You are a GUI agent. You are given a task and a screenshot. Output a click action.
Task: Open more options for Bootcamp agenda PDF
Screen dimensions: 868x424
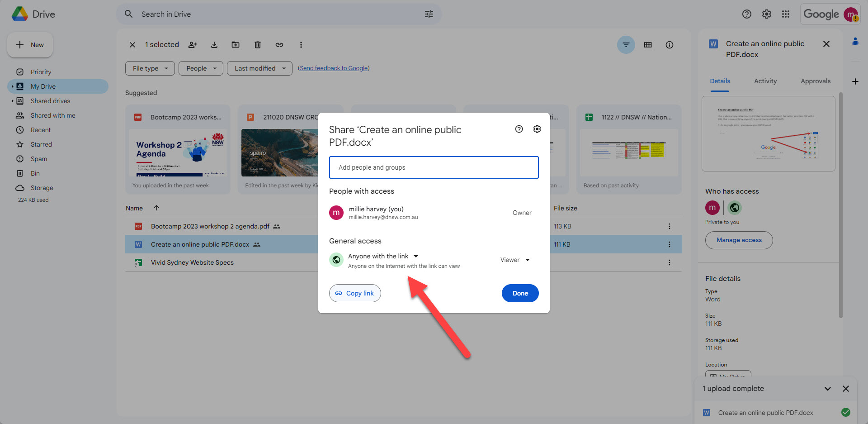pyautogui.click(x=670, y=226)
